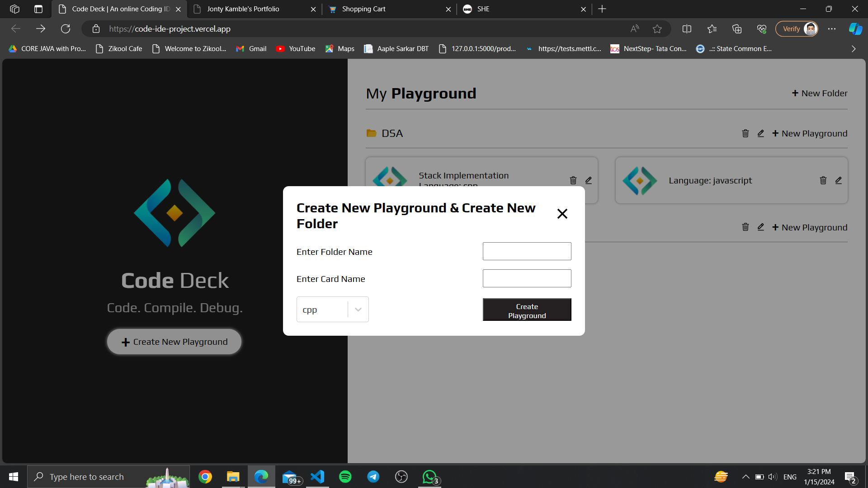Image resolution: width=868 pixels, height=488 pixels.
Task: Delete the DSA folder via trash icon
Action: point(745,133)
